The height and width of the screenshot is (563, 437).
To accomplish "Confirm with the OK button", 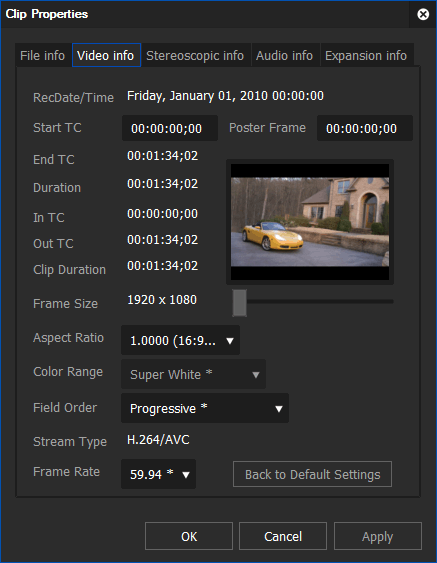I will pos(189,536).
